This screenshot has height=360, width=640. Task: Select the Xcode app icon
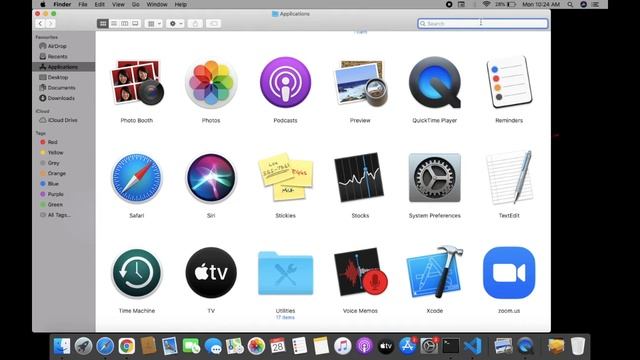coord(435,272)
